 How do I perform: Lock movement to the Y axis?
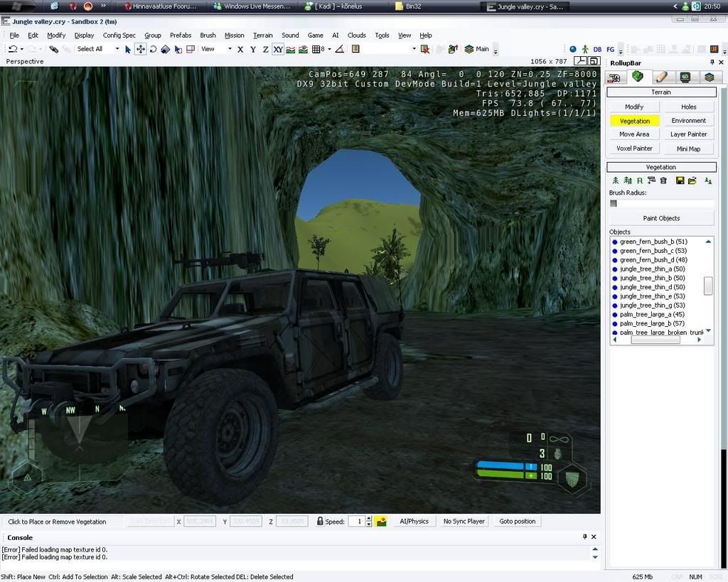pyautogui.click(x=253, y=49)
